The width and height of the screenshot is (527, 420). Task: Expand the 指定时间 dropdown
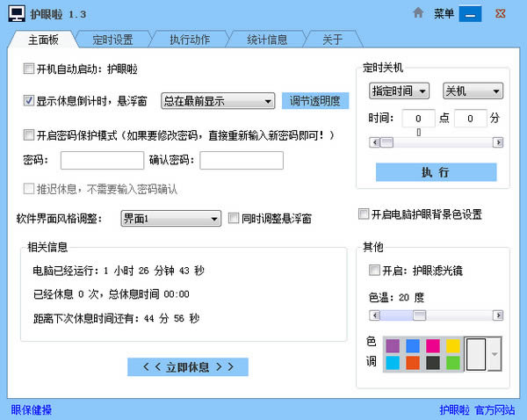tap(400, 91)
